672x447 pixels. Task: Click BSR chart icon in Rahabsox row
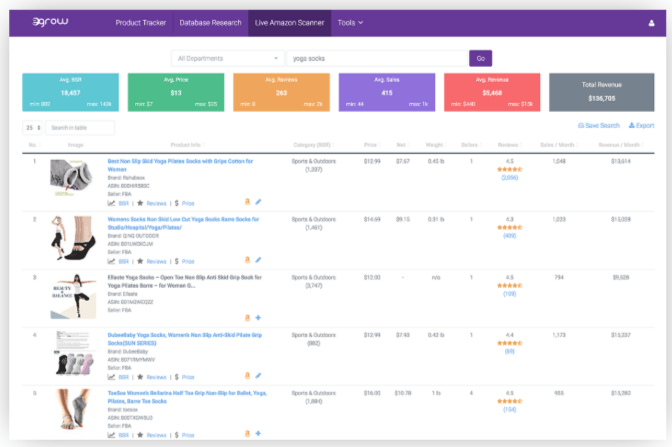click(x=111, y=203)
